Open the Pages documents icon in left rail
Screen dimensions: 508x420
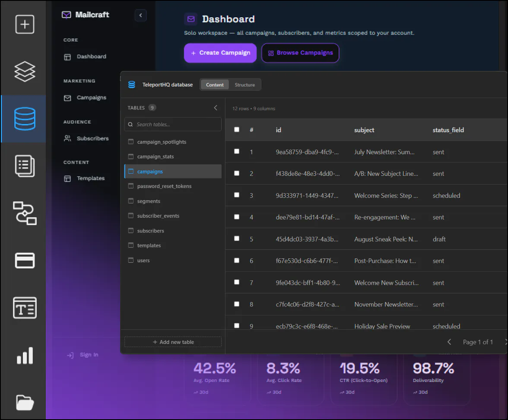tap(25, 166)
